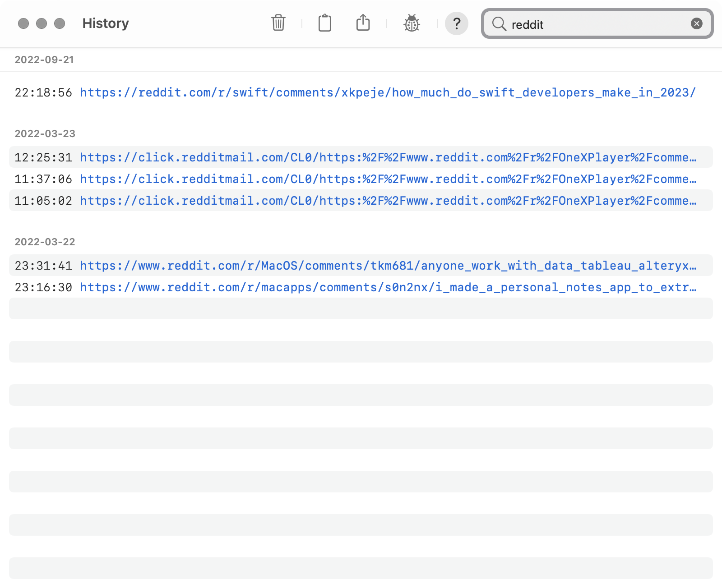Open the share icon in the toolbar

click(363, 23)
